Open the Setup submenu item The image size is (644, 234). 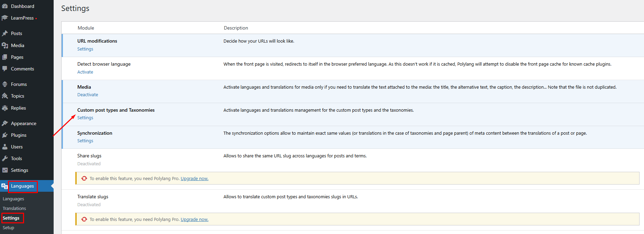click(8, 228)
